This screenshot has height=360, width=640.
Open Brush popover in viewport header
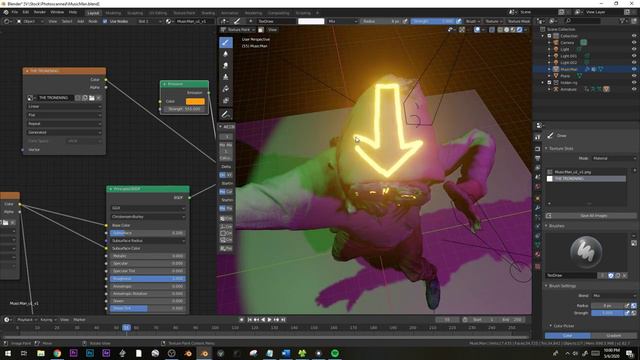click(x=473, y=21)
